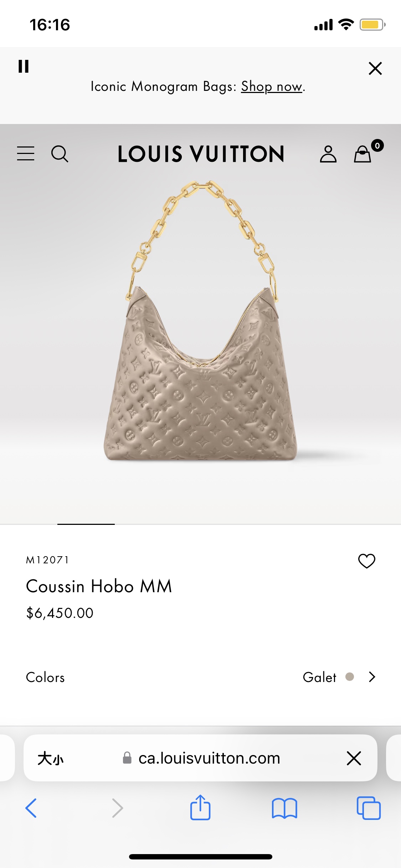The width and height of the screenshot is (401, 868).
Task: Pause the banner announcement carousel
Action: coord(24,66)
